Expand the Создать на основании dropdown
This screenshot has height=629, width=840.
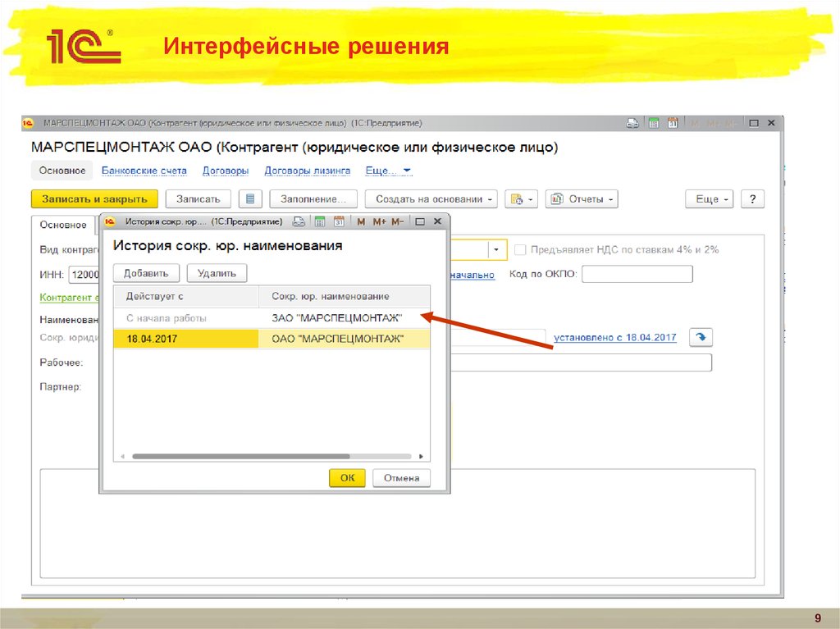pos(431,199)
